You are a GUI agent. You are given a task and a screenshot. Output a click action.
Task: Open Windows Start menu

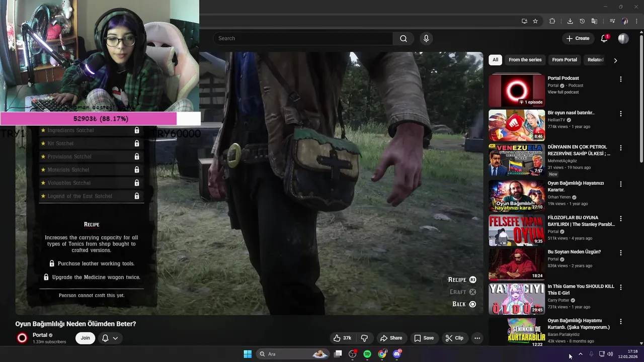(x=248, y=354)
